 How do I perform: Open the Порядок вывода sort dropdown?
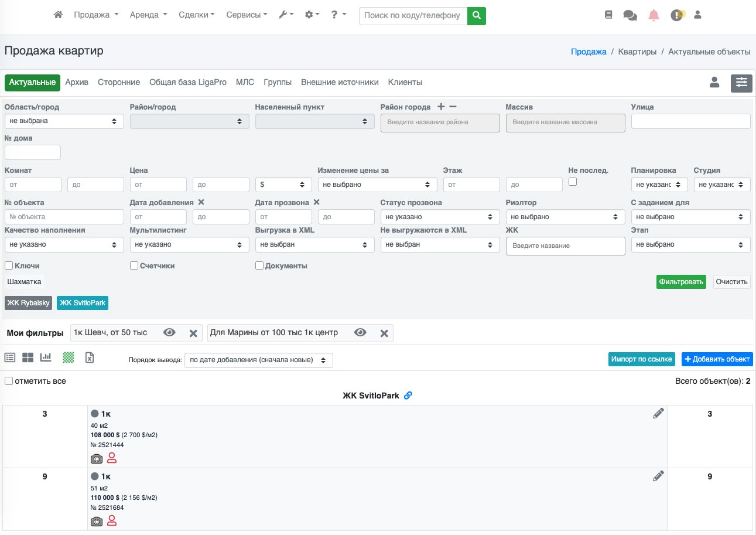coord(258,360)
